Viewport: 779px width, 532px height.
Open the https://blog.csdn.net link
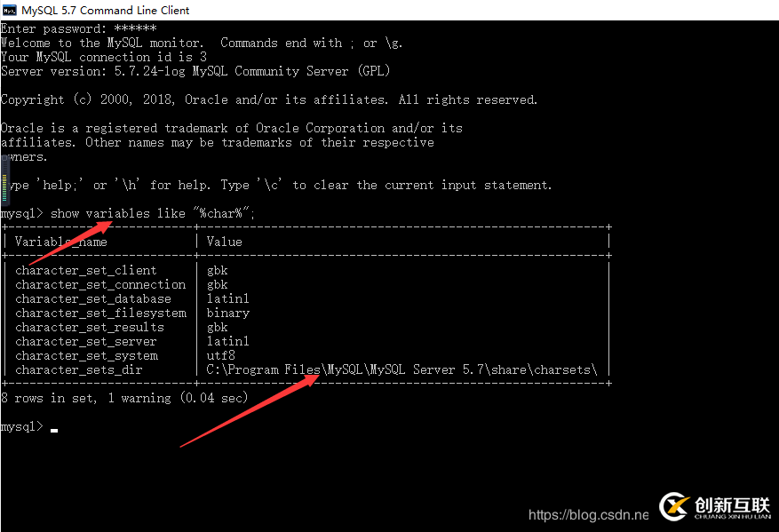[x=587, y=513]
